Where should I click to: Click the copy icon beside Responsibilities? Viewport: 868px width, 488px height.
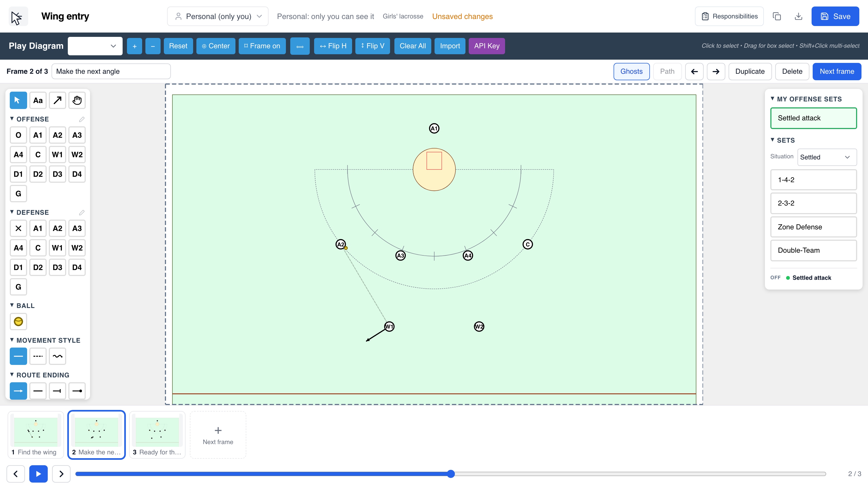click(777, 16)
